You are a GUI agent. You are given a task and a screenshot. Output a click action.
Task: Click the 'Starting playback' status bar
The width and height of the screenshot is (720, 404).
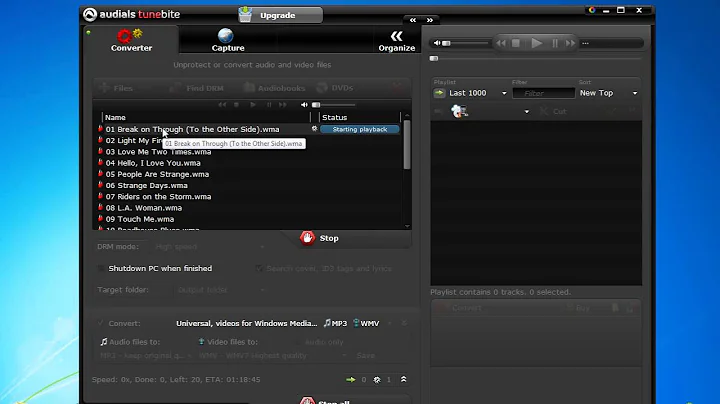pyautogui.click(x=360, y=129)
